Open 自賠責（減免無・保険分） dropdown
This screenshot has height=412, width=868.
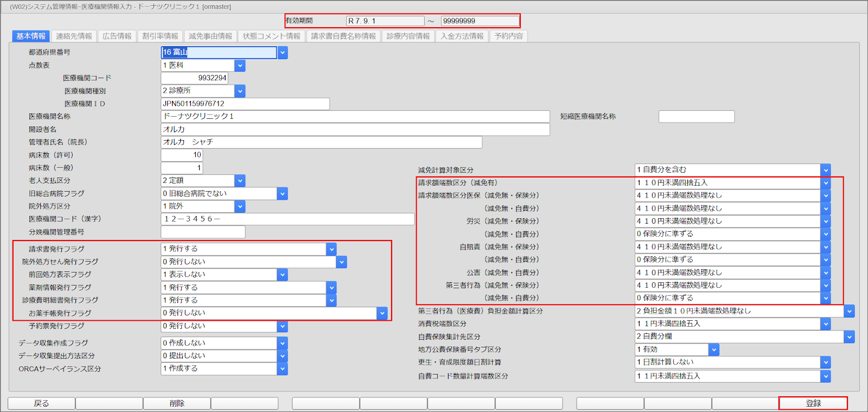pyautogui.click(x=826, y=247)
